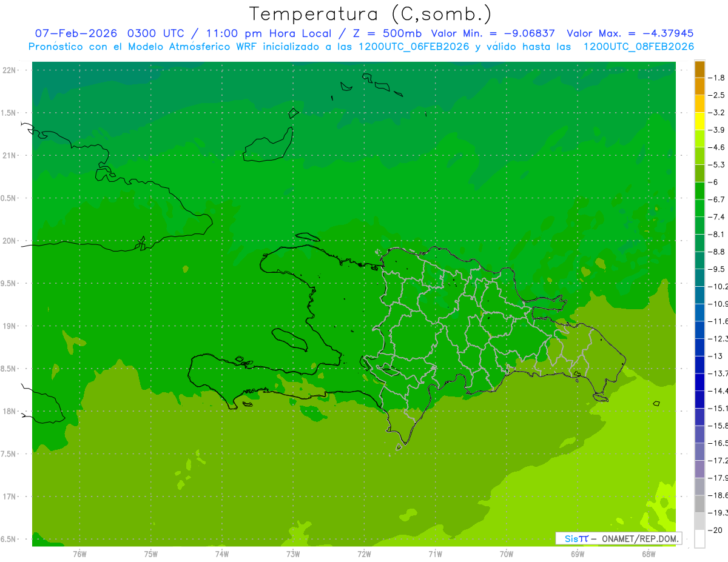This screenshot has height=562, width=728.
Task: Click the "-6" colorbar label
Action: [714, 182]
